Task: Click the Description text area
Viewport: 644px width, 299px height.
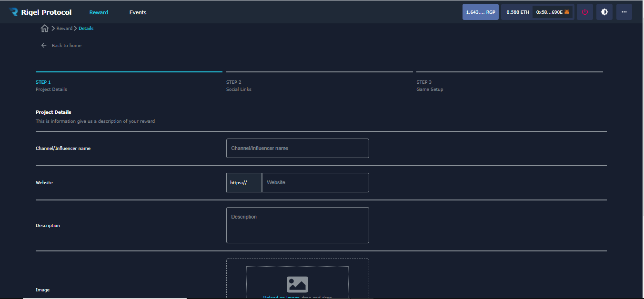Action: pos(297,225)
